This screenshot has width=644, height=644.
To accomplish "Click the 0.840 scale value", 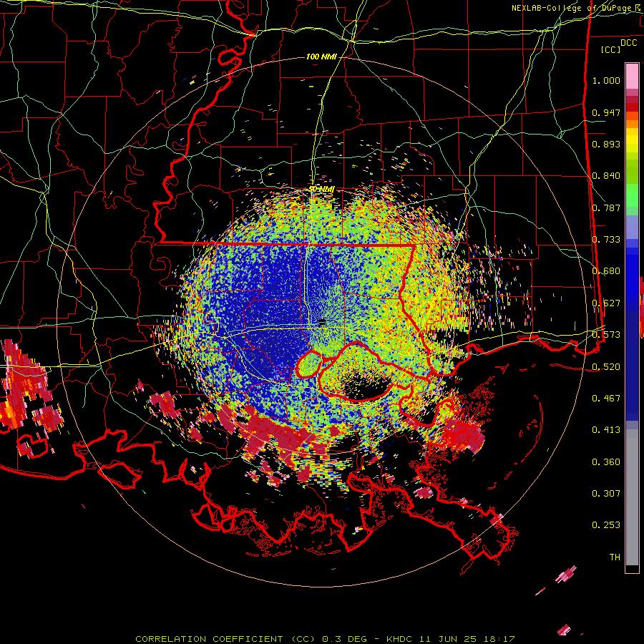I will point(606,176).
